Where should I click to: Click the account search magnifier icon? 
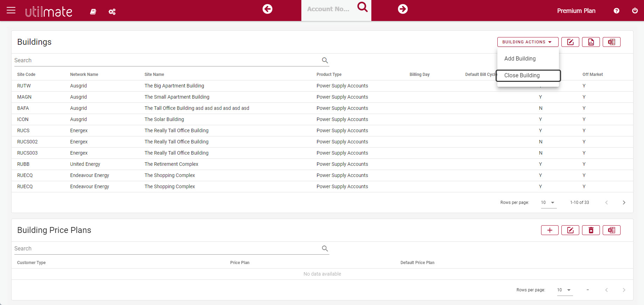pyautogui.click(x=363, y=7)
